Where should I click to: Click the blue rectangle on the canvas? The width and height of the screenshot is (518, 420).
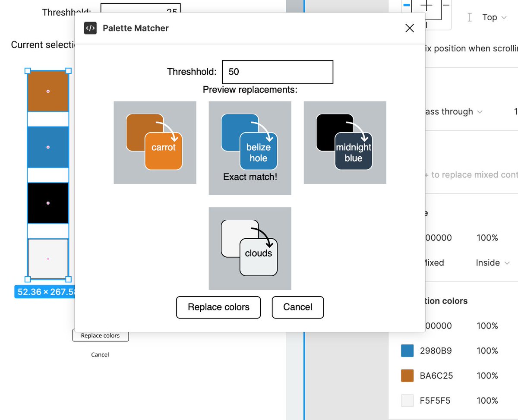click(x=48, y=147)
